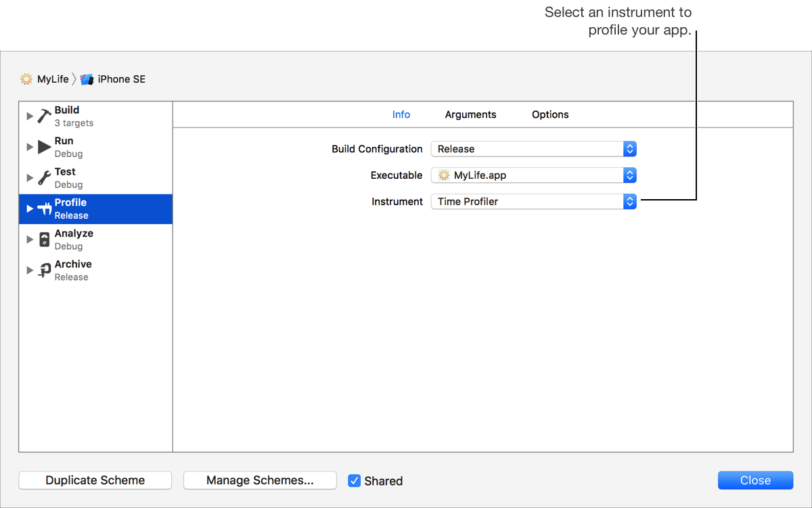The width and height of the screenshot is (812, 508).
Task: Click the Test wrench icon
Action: coord(45,178)
